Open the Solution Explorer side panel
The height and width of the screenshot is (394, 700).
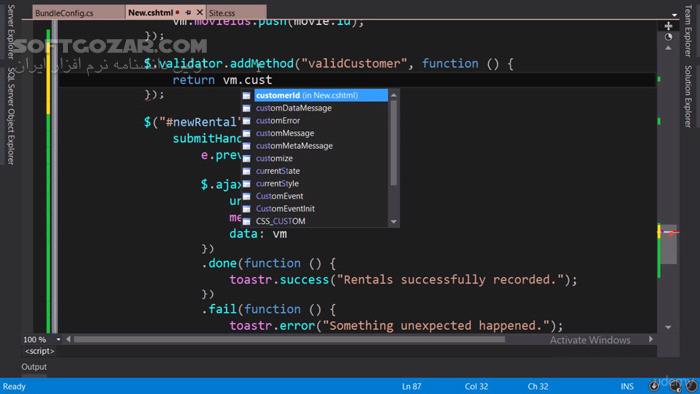tap(688, 96)
